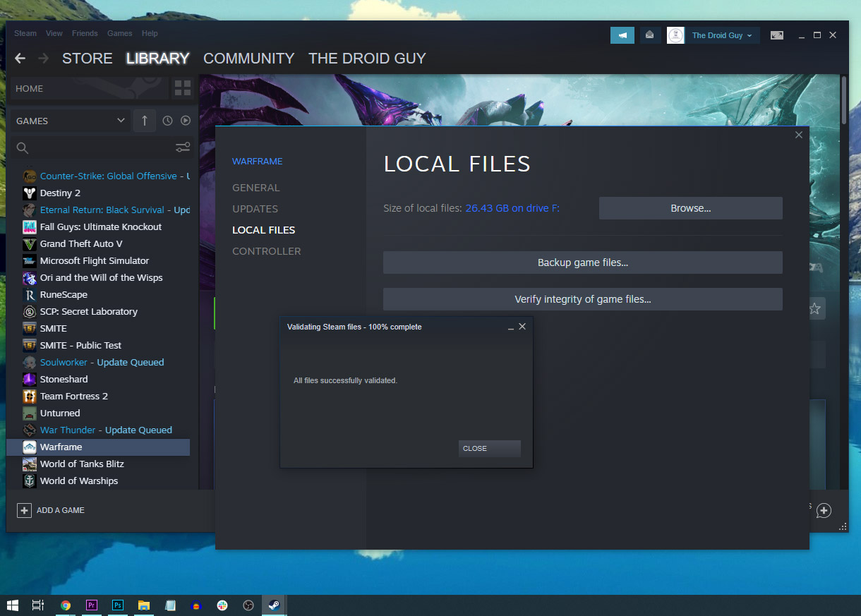Open LOCAL FILES properties tab
Viewport: 861px width, 616px height.
[x=264, y=230]
